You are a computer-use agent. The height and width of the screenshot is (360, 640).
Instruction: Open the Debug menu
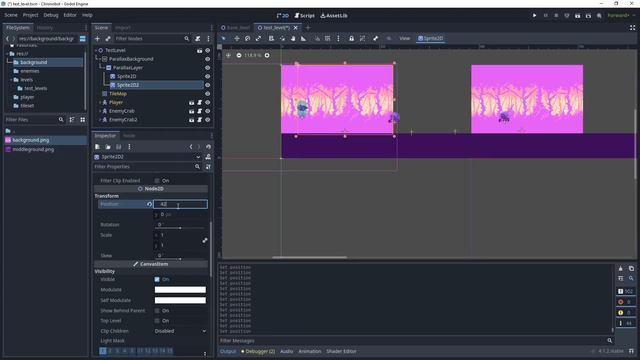tap(51, 15)
